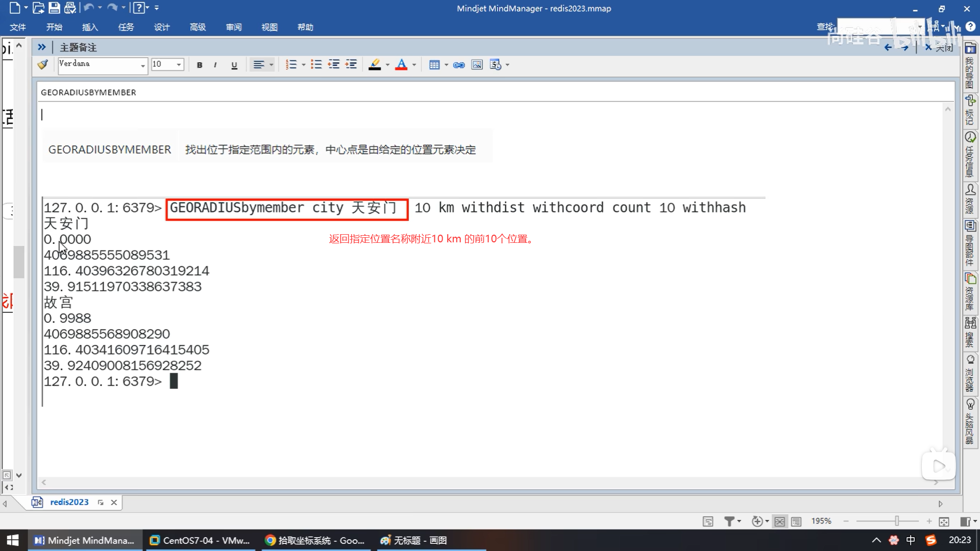Collapse notes panel with double-chevron button

point(42,47)
